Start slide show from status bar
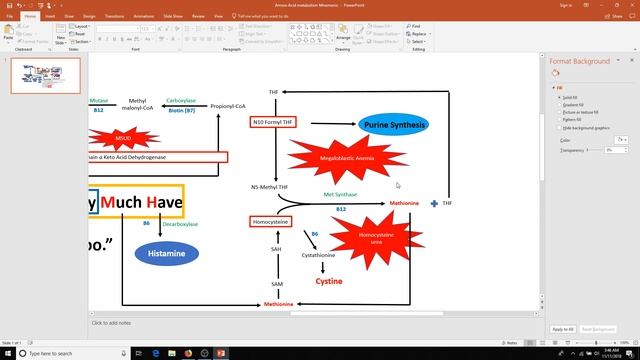 pos(567,343)
